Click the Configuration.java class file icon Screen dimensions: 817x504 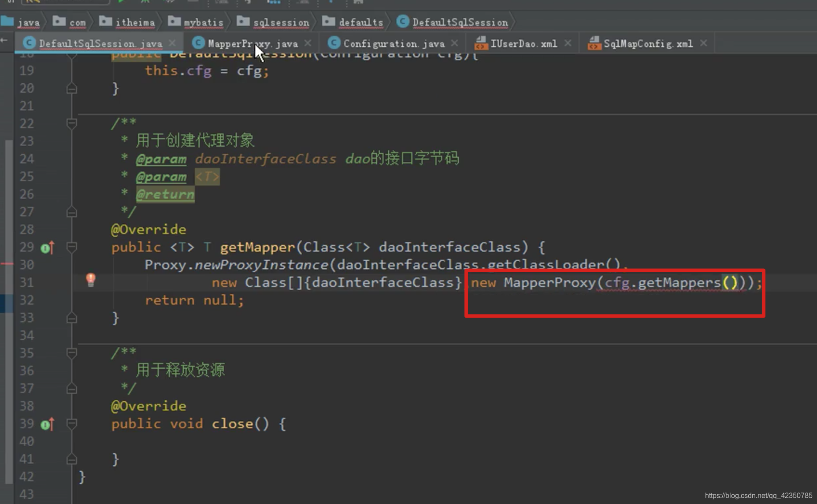point(334,43)
